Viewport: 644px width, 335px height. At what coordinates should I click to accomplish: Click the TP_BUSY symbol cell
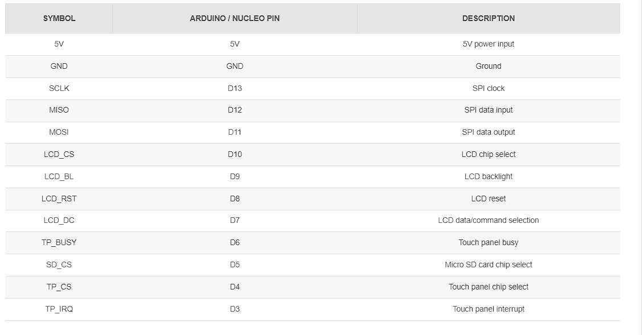pyautogui.click(x=59, y=242)
